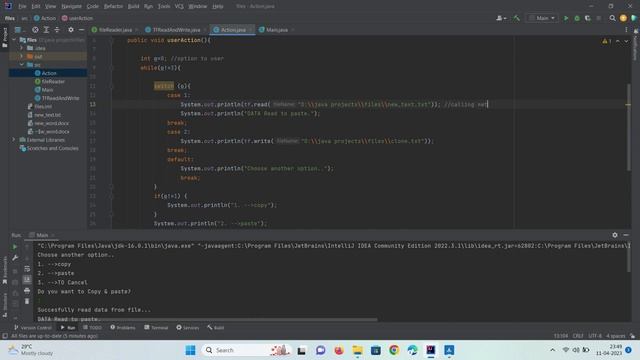Rerun Main from the Run panel

(15, 247)
